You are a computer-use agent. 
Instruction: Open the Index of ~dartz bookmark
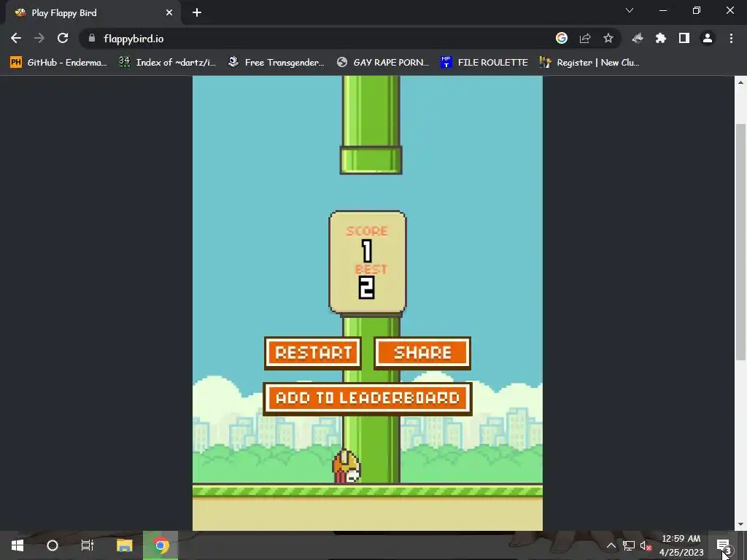168,63
